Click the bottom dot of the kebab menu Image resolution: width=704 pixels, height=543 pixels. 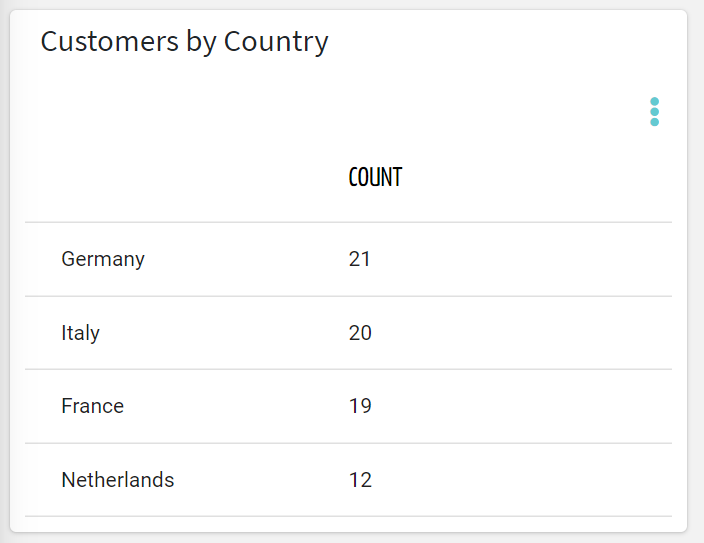[654, 122]
